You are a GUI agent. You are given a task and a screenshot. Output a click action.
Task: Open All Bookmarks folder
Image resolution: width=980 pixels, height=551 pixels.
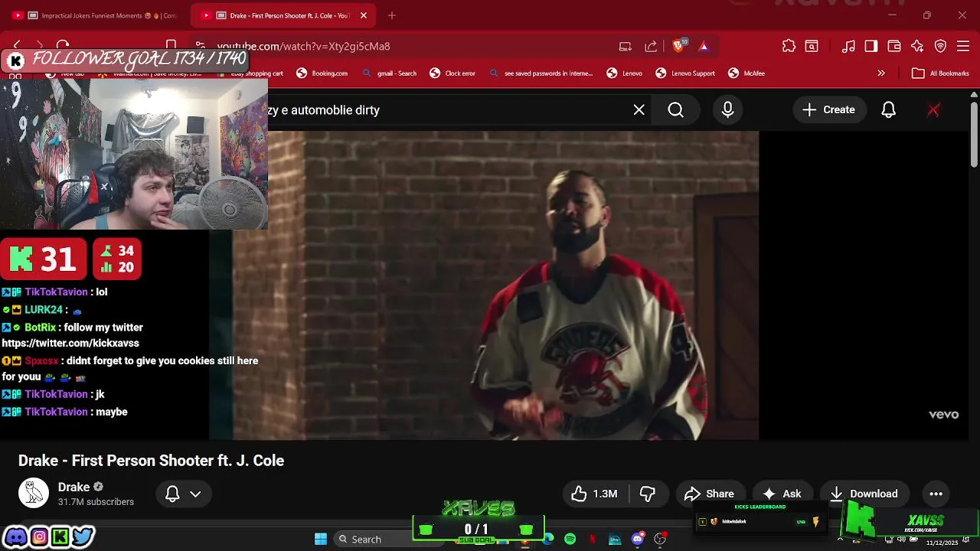pyautogui.click(x=941, y=73)
